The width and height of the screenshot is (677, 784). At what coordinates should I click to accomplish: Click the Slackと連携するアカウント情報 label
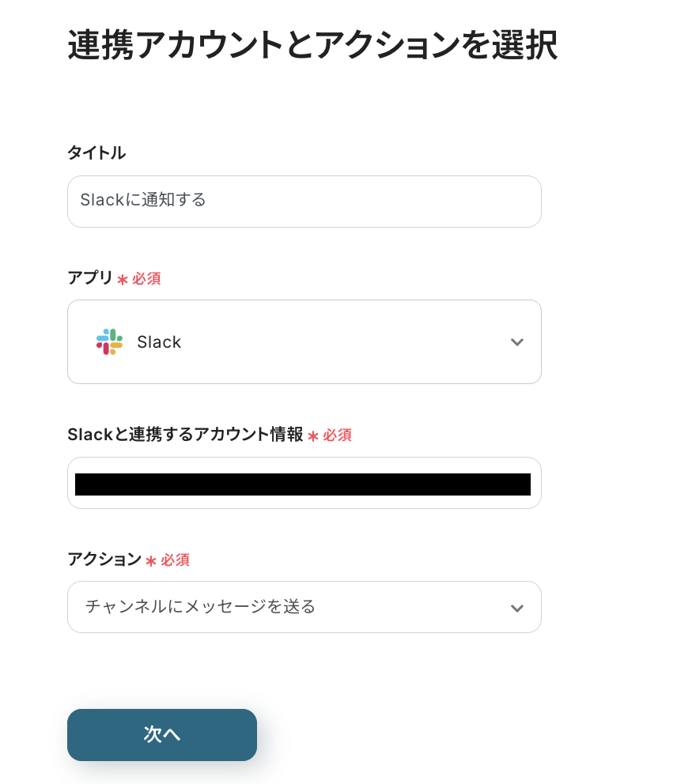[185, 434]
